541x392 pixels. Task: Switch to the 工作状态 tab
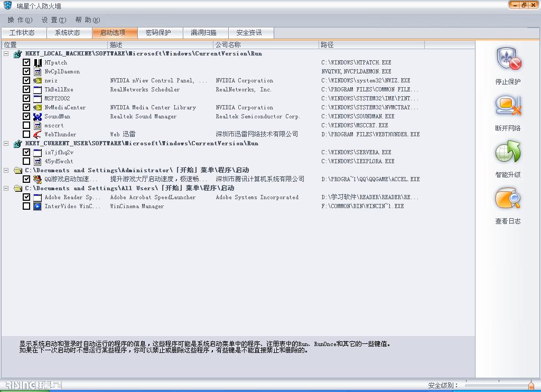pos(24,33)
